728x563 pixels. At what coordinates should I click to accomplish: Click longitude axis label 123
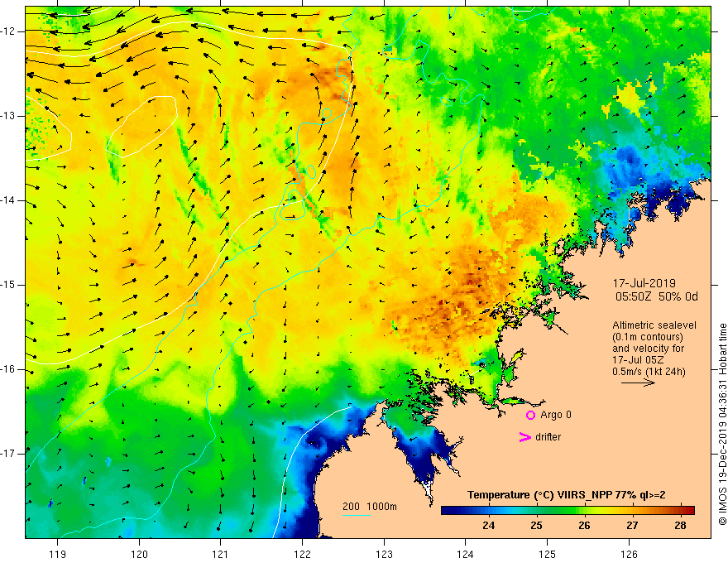[x=384, y=554]
